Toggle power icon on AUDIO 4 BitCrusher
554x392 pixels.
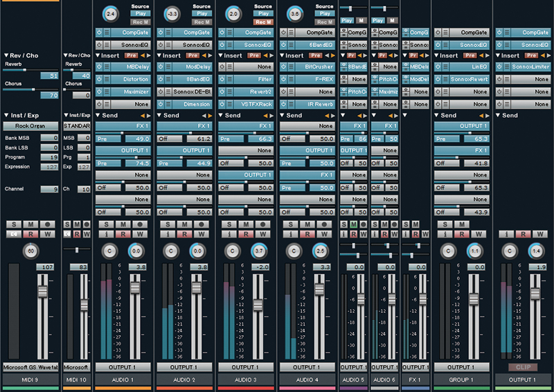[x=284, y=66]
